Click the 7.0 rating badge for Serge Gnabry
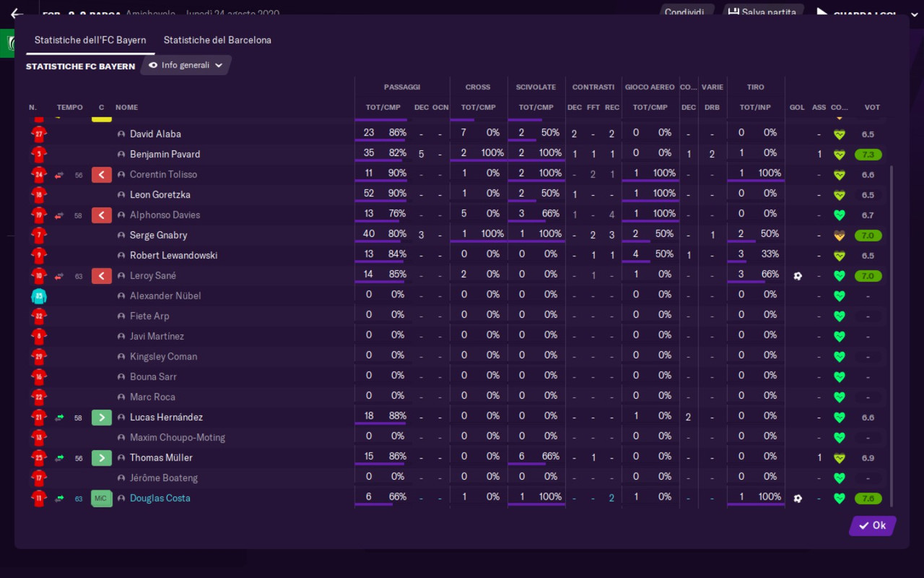This screenshot has height=578, width=924. click(x=868, y=236)
